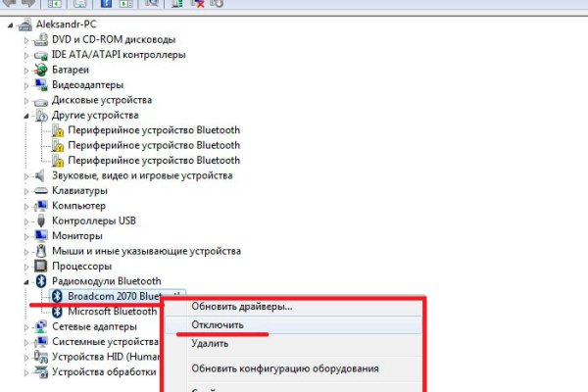
Task: Click the Aleksandr-PC computer icon
Action: pos(26,24)
